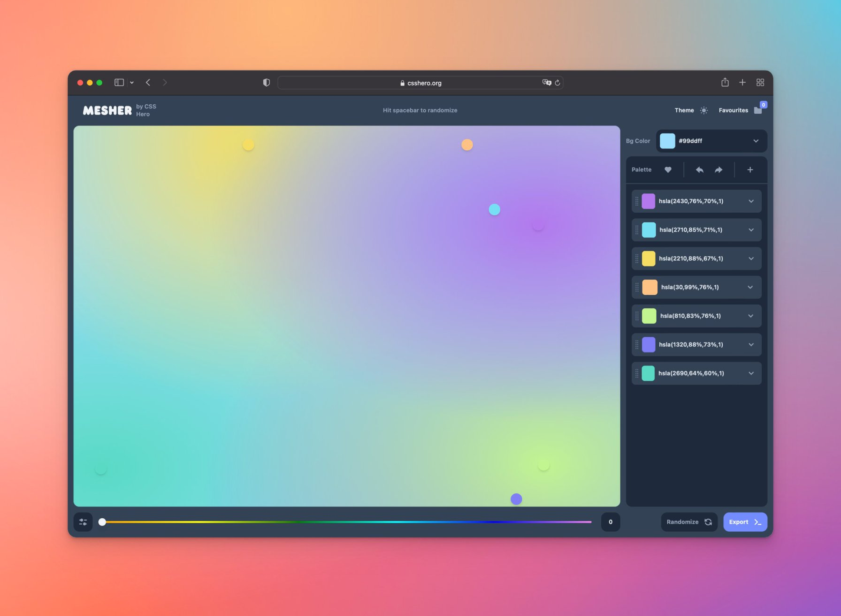
Task: Expand the hsla(810,83%,76%,1) color row
Action: tap(751, 316)
